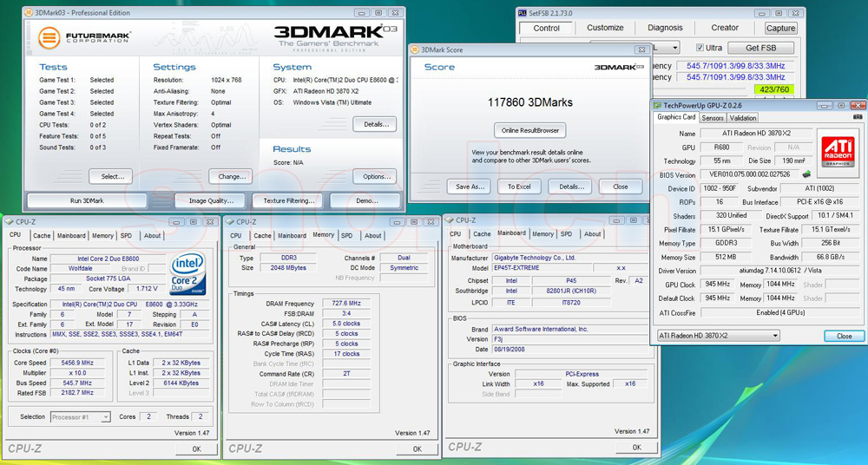Image resolution: width=868 pixels, height=465 pixels.
Task: Click OK in the CPU tab CPU-Z window
Action: click(196, 449)
